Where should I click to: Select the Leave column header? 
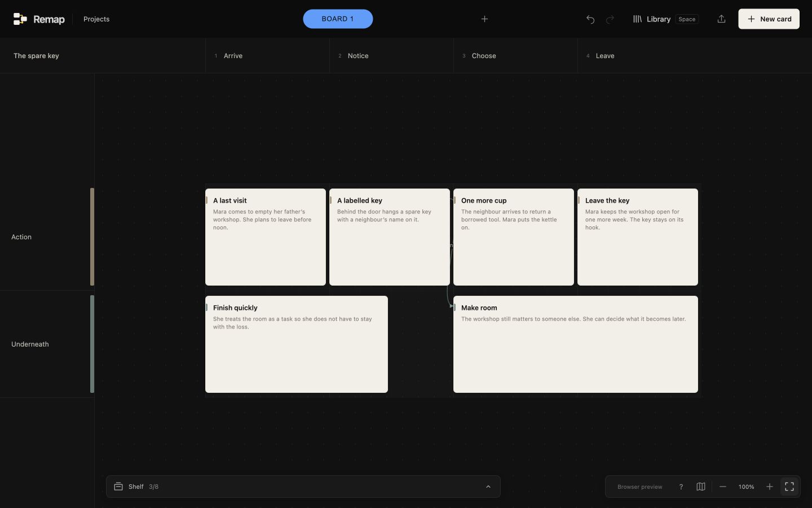click(640, 56)
